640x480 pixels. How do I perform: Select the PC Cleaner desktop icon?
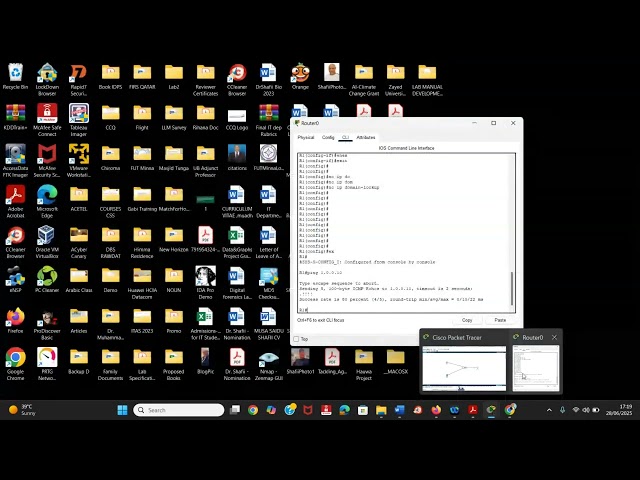47,280
